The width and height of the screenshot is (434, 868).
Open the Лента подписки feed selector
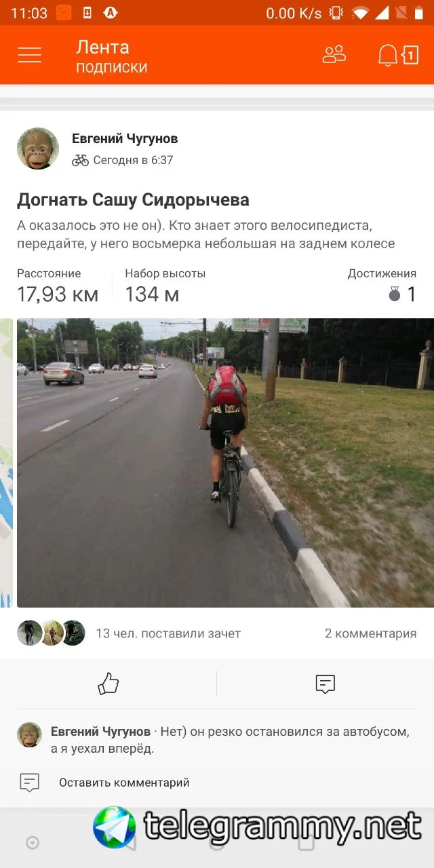point(111,56)
